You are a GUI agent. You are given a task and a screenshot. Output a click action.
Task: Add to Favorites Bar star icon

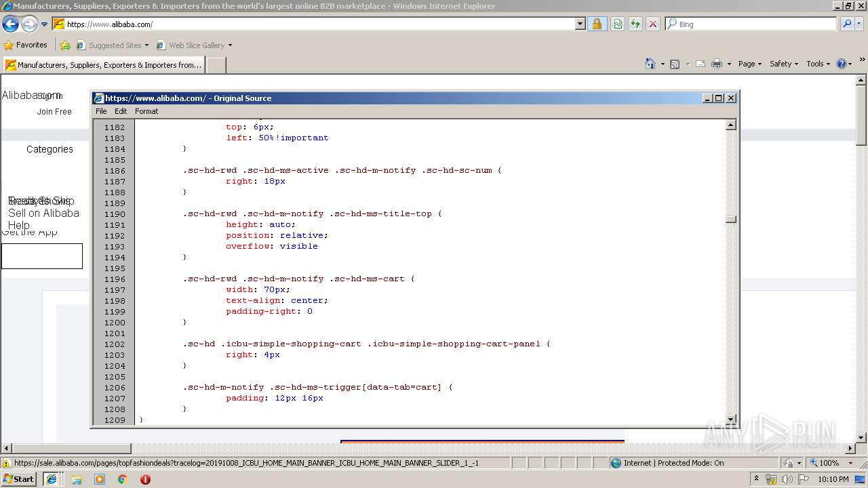[64, 45]
